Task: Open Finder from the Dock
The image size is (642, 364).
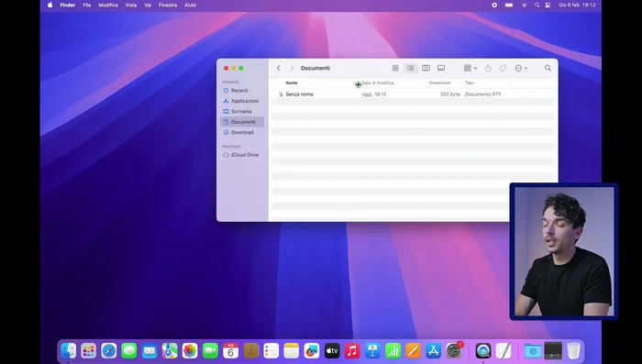Action: tap(69, 351)
